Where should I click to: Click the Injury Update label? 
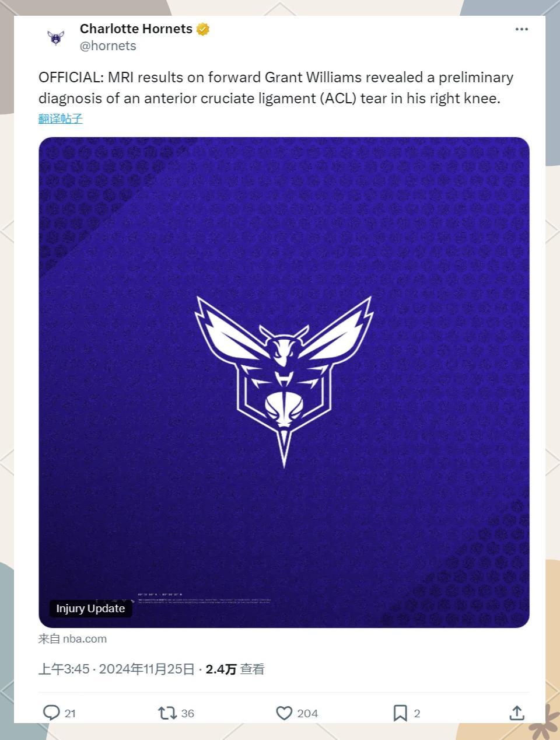(x=90, y=609)
